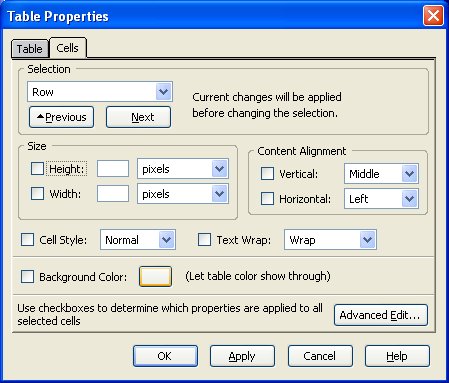Check the Cell Style checkbox
This screenshot has height=383, width=449.
point(27,239)
